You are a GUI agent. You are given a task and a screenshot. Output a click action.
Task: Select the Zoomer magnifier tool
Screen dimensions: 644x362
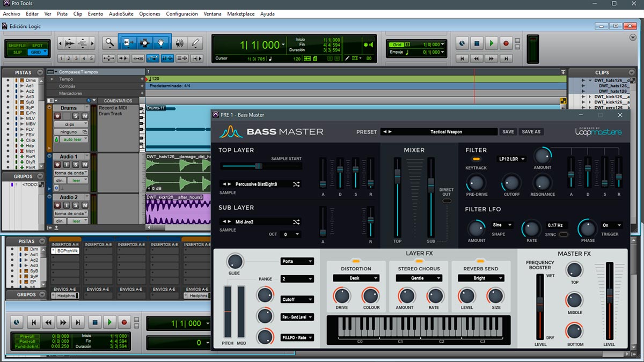point(109,43)
